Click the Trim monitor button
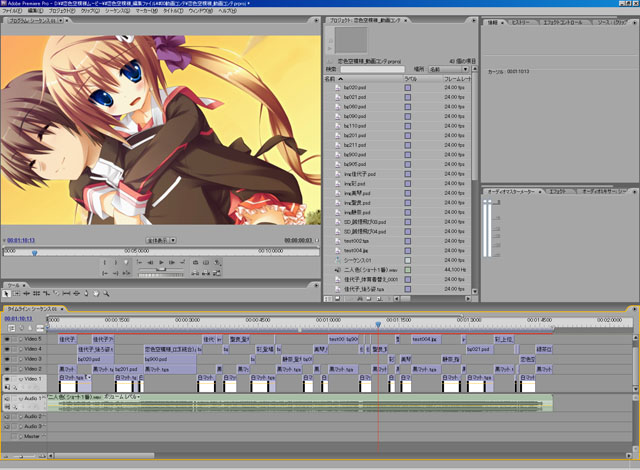This screenshot has height=470, width=640. point(217,273)
